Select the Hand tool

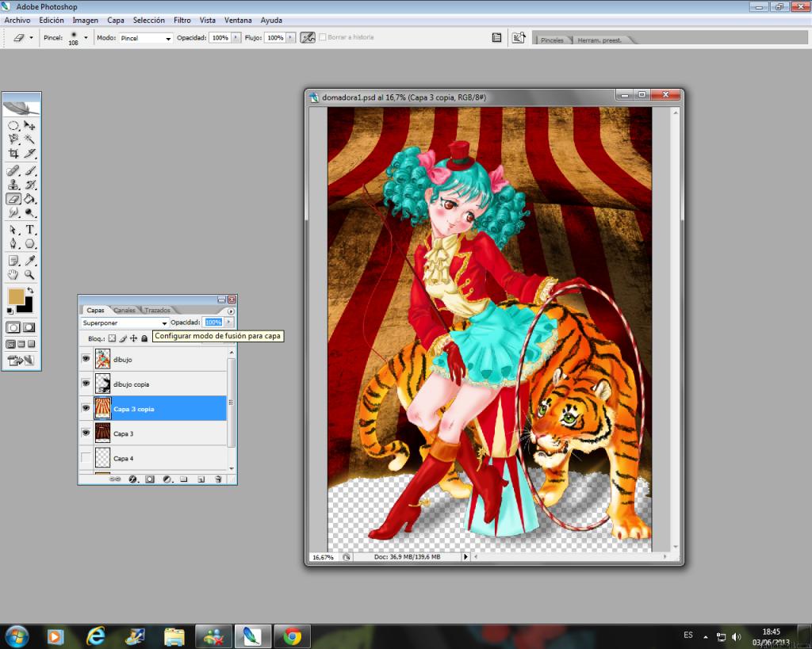click(x=13, y=275)
